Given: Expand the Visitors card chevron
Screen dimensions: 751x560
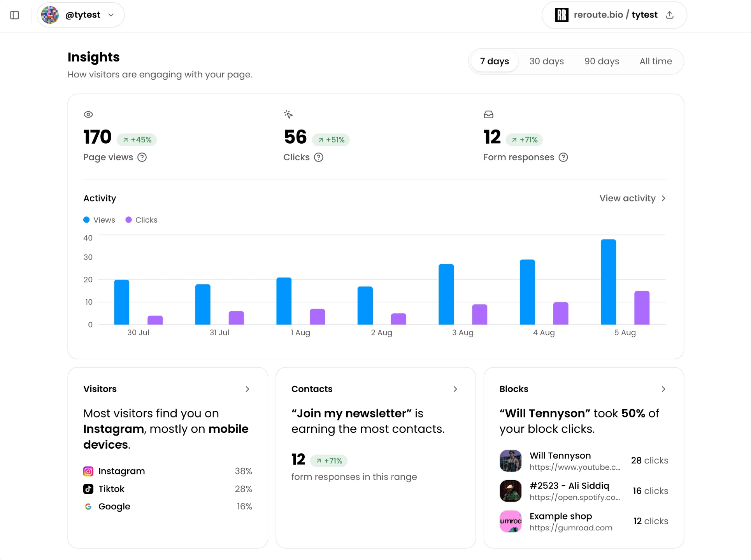Looking at the screenshot, I should [x=247, y=389].
